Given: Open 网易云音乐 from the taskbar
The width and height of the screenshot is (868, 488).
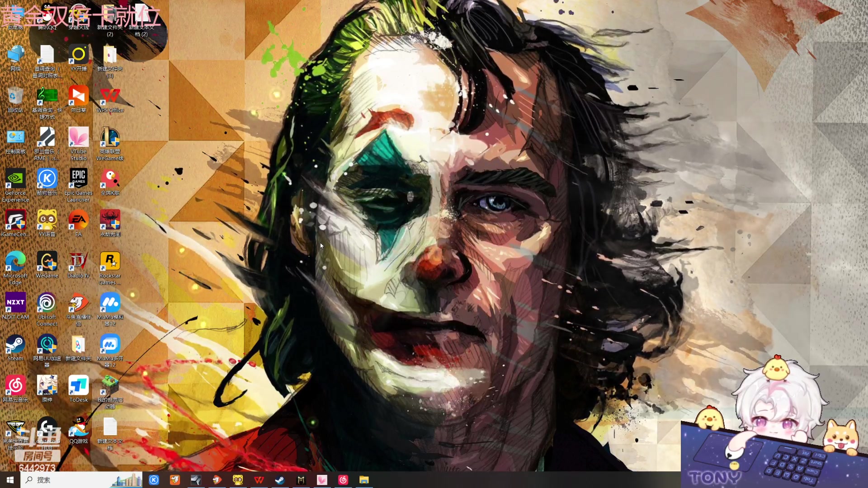Looking at the screenshot, I should click(343, 480).
